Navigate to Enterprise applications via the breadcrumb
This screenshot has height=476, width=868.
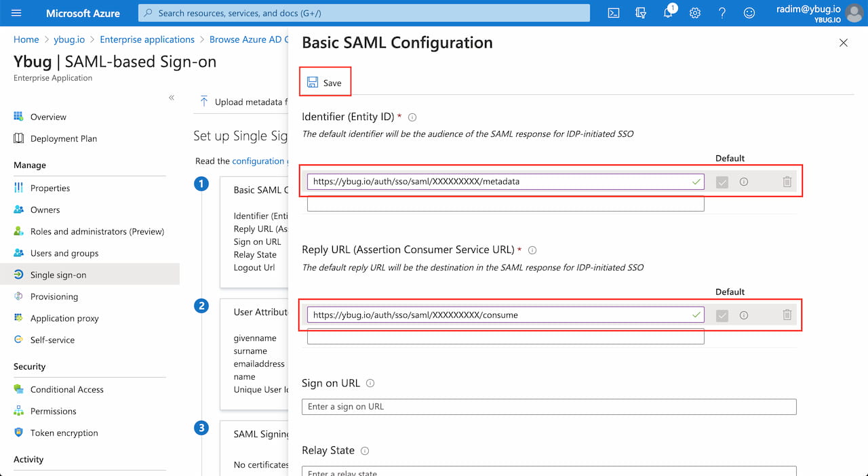[147, 39]
